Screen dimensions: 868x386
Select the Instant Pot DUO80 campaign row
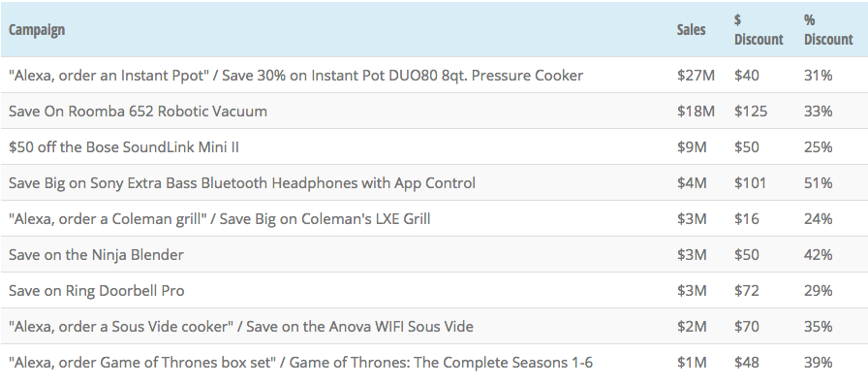click(x=434, y=75)
